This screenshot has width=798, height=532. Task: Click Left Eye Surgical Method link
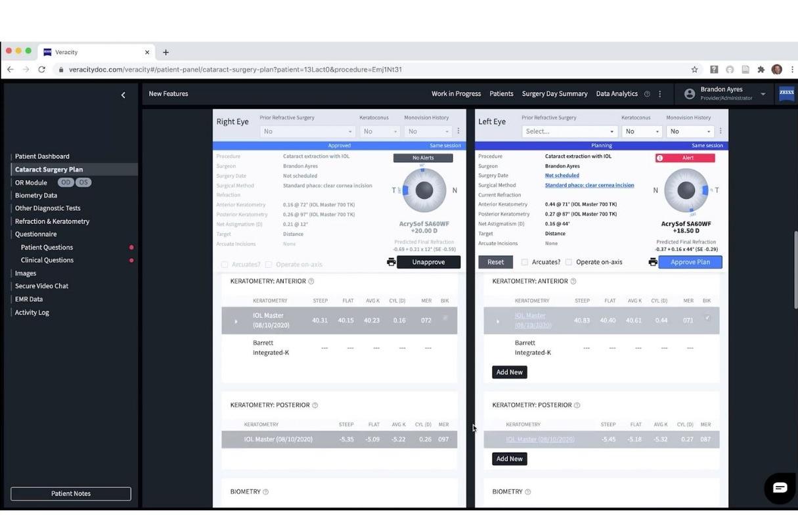point(590,185)
